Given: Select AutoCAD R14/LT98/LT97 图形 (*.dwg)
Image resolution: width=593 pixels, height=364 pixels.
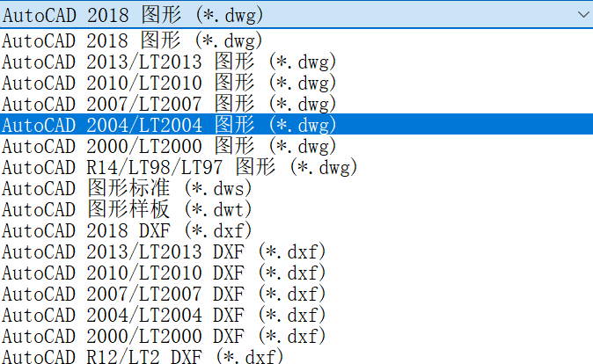Looking at the screenshot, I should click(x=296, y=167).
